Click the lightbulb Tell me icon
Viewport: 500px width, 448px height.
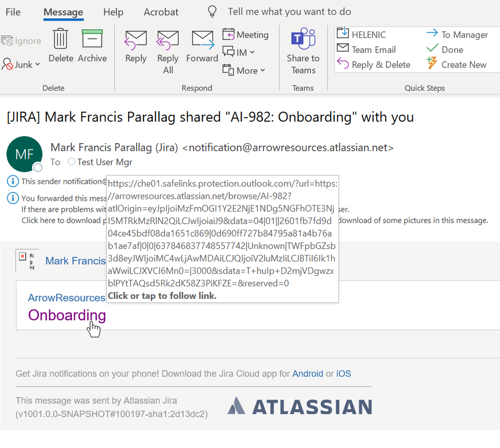(212, 12)
